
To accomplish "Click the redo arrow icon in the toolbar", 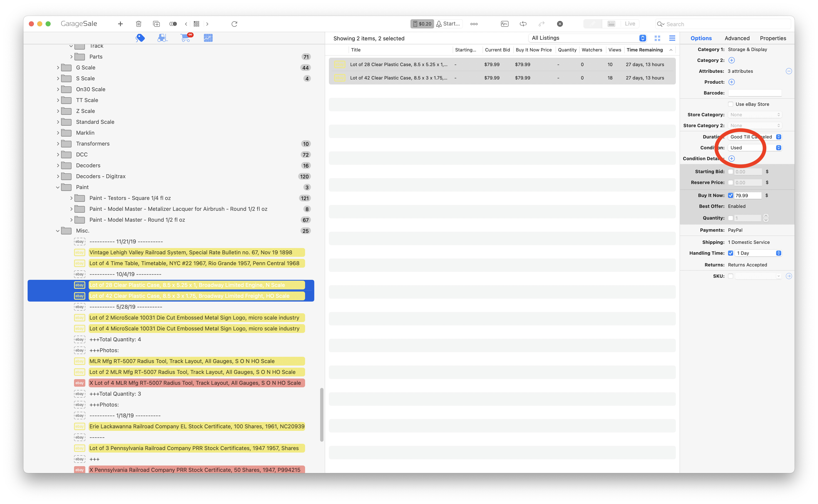I will 541,24.
